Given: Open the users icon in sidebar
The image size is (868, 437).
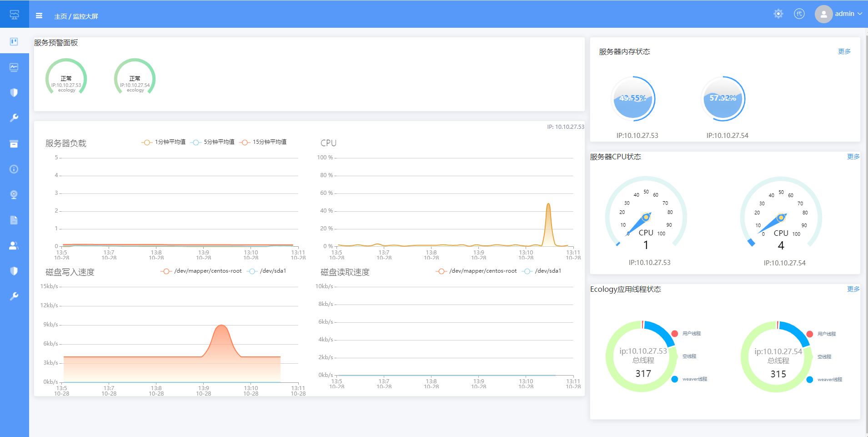Looking at the screenshot, I should pos(14,246).
